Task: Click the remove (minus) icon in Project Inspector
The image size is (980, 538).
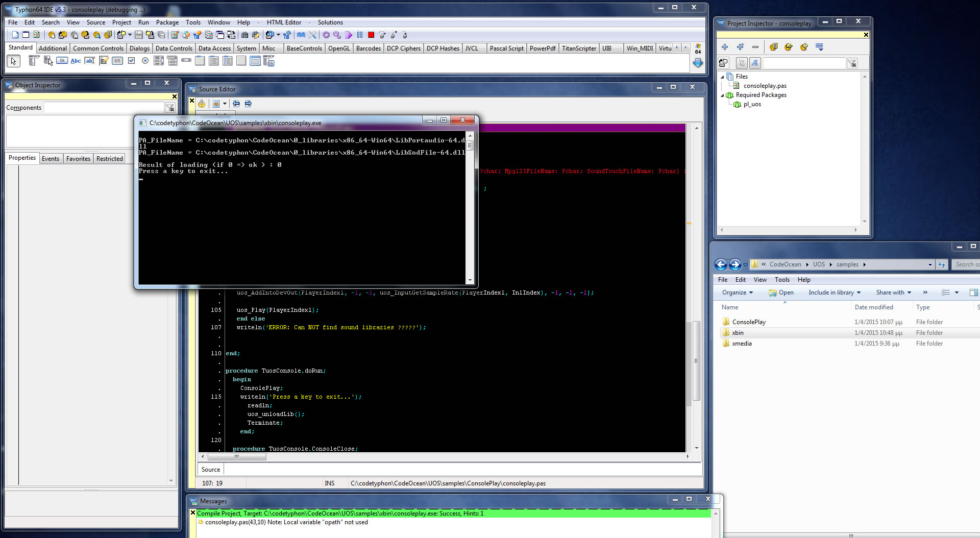Action: tap(755, 47)
